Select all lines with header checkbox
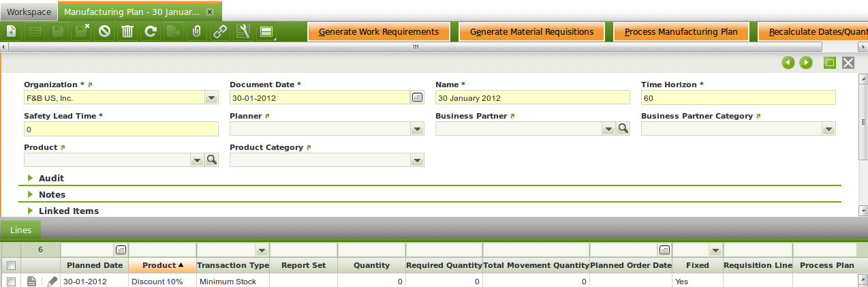This screenshot has height=287, width=868. (x=10, y=265)
